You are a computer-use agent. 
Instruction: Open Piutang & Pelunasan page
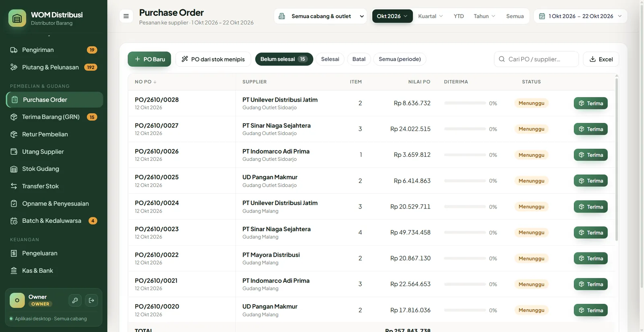pyautogui.click(x=54, y=67)
